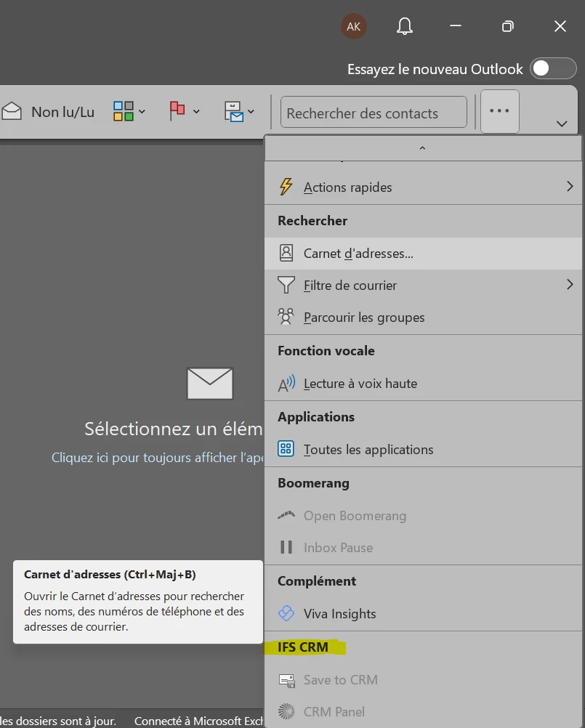Click the Inbox Pause bars icon
The width and height of the screenshot is (585, 728).
286,547
